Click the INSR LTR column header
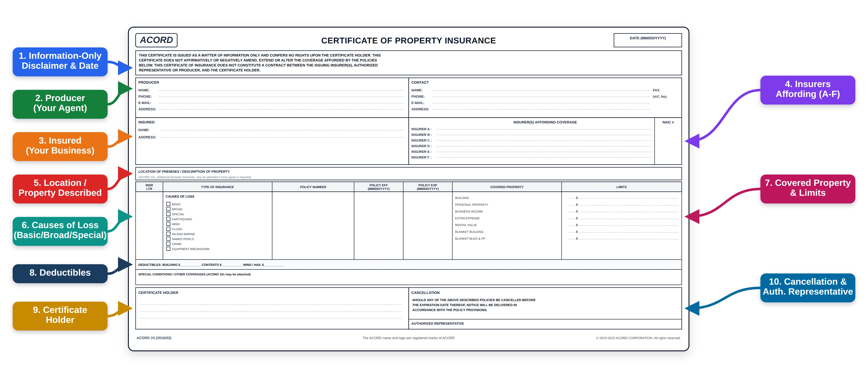The height and width of the screenshot is (378, 868). (149, 187)
